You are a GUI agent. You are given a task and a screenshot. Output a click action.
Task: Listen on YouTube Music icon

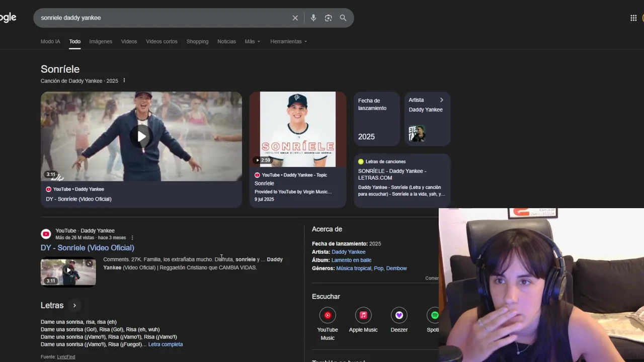point(328,315)
